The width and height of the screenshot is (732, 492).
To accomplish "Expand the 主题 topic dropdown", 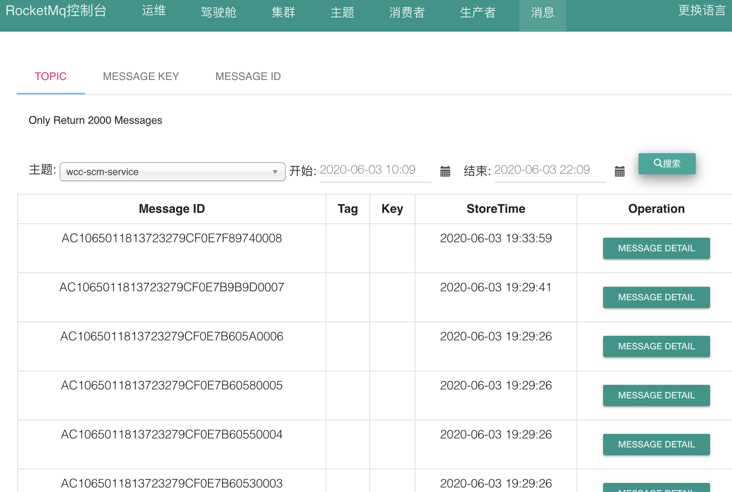I will [x=172, y=172].
